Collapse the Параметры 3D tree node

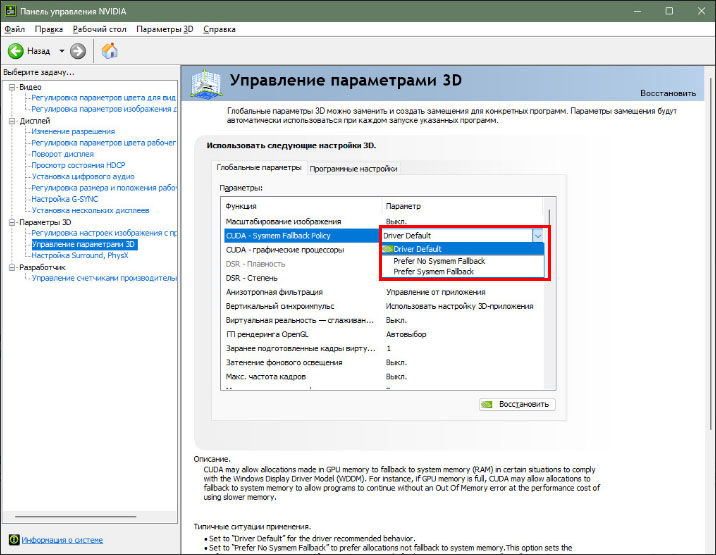12,222
